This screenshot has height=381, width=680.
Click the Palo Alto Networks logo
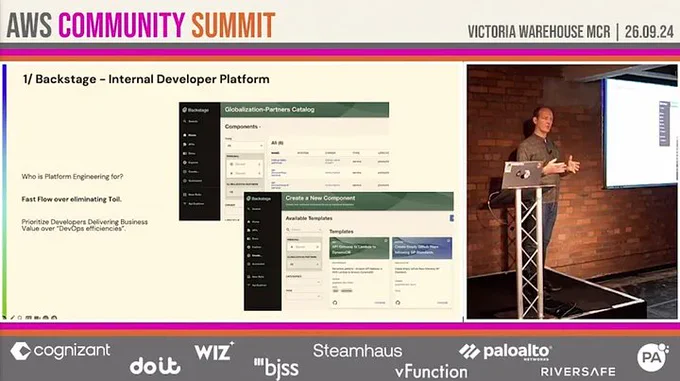(x=505, y=352)
